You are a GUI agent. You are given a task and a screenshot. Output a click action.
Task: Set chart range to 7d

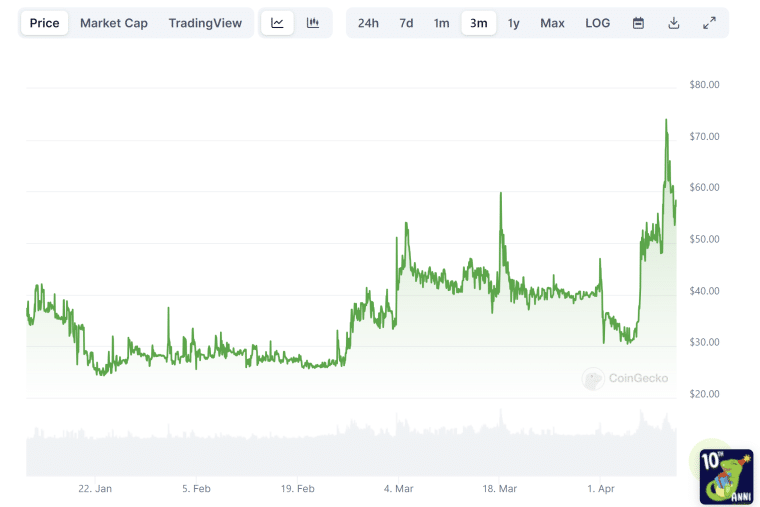406,23
